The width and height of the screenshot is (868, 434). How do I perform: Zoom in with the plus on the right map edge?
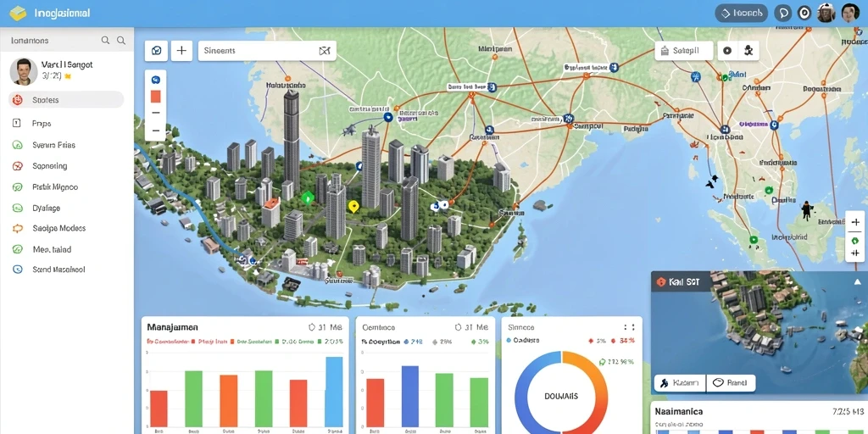(855, 222)
